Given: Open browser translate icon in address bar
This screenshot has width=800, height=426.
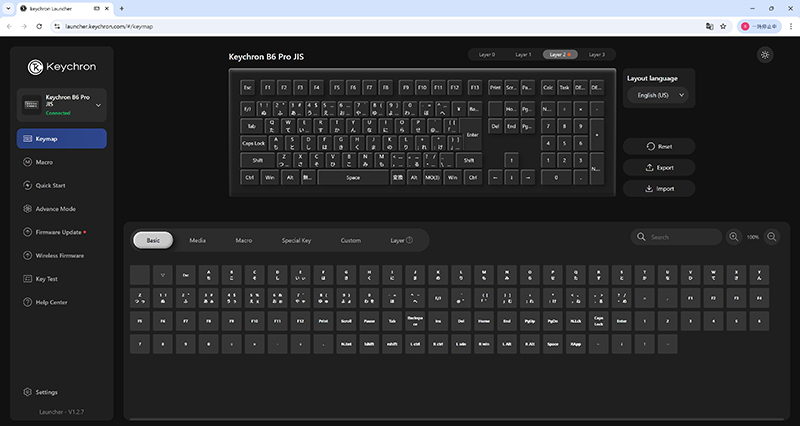Looking at the screenshot, I should 709,27.
